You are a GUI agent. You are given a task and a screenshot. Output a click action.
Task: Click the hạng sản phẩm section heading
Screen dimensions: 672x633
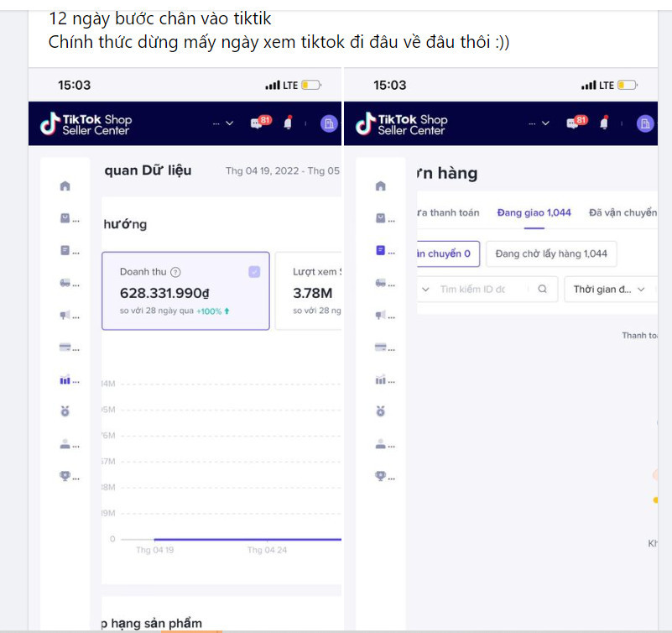pyautogui.click(x=152, y=623)
